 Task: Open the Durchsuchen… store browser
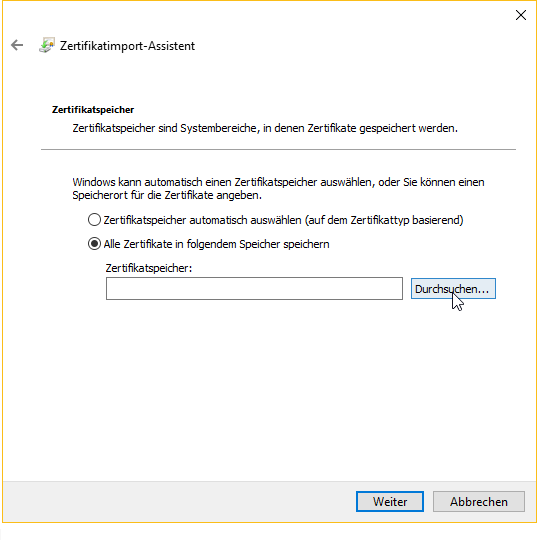coord(453,289)
